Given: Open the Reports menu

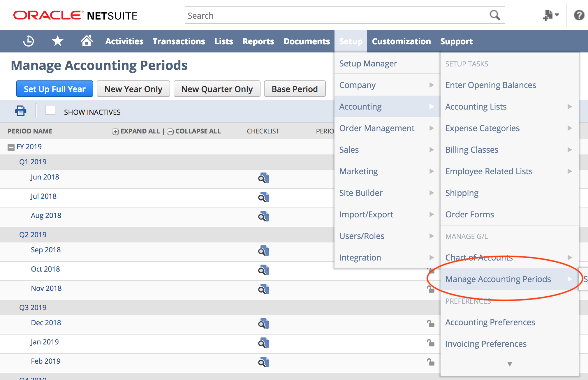Looking at the screenshot, I should (x=258, y=41).
